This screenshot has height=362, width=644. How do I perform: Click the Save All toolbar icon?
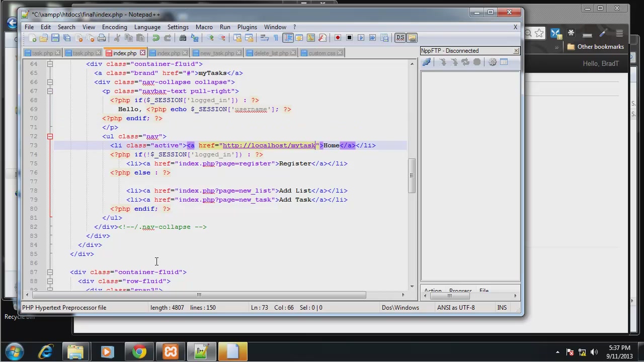pos(67,38)
